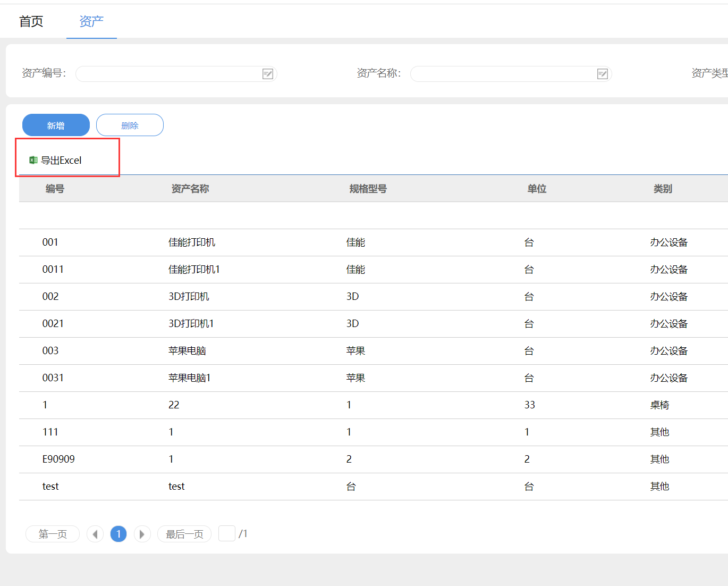
Task: Click the page jump input box
Action: tap(227, 533)
